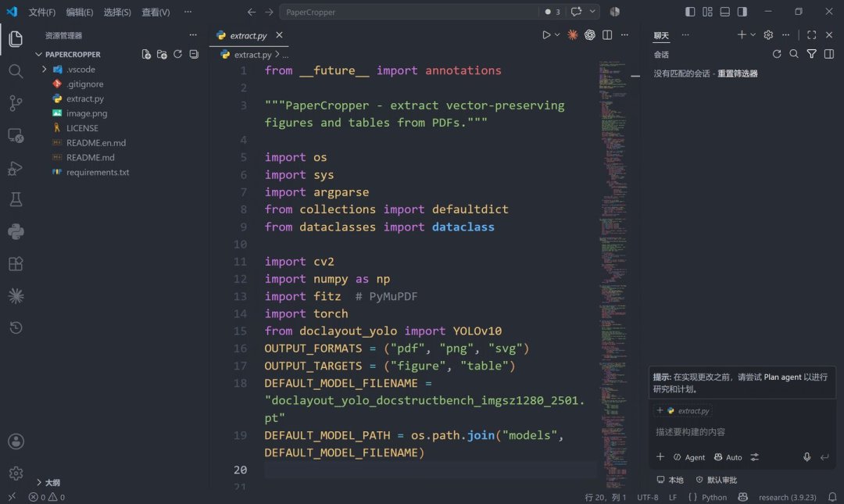Viewport: 844px width, 504px height.
Task: Refresh the chat sessions list
Action: (x=777, y=54)
